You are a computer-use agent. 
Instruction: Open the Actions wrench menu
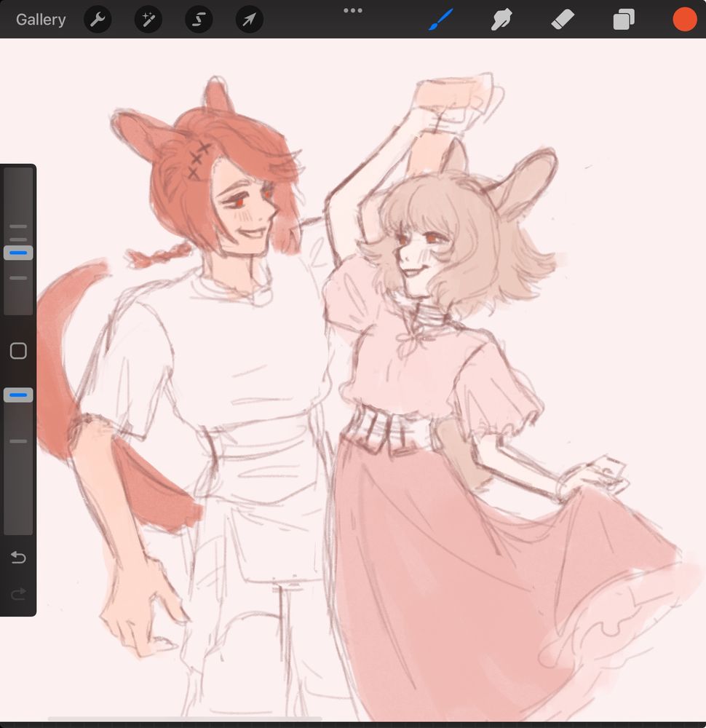(x=98, y=20)
